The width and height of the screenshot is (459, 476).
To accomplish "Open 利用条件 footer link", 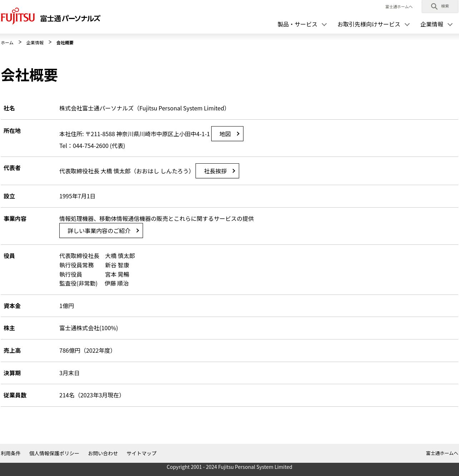I will point(11,453).
